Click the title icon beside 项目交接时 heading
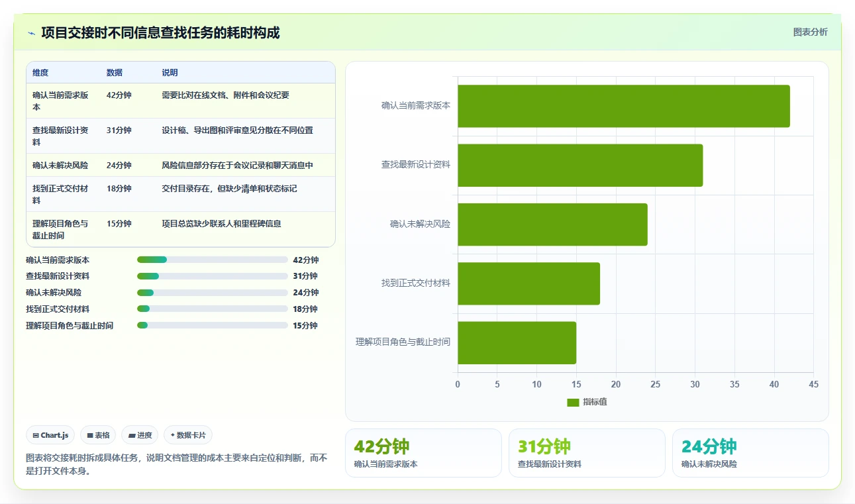Screen dimensions: 855x504 point(31,32)
